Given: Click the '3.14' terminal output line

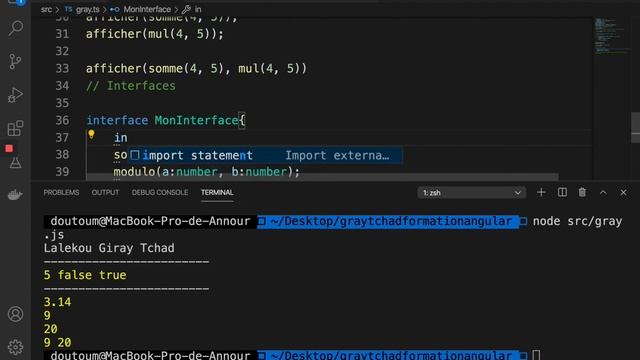Looking at the screenshot, I should coord(57,302).
